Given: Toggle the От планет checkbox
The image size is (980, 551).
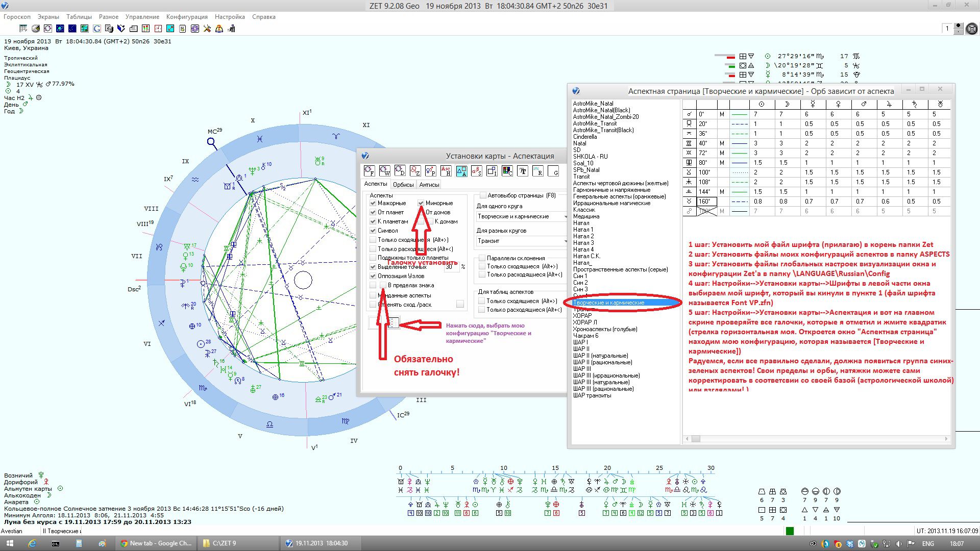Looking at the screenshot, I should (373, 212).
